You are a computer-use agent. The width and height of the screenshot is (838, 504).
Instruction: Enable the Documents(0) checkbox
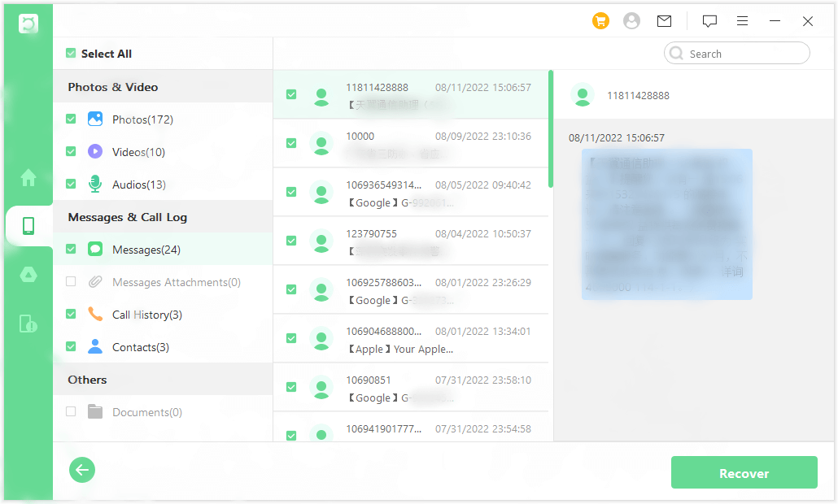(x=71, y=412)
